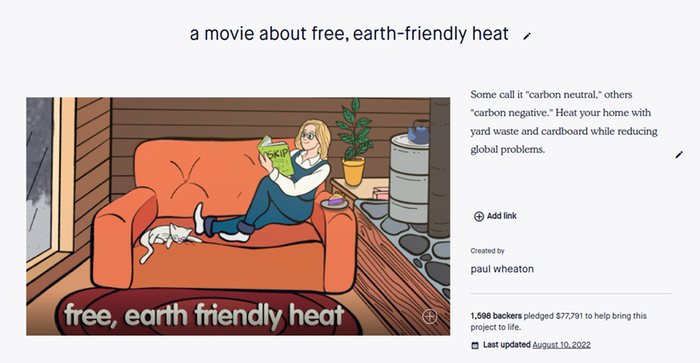Click the calendar icon beside Last updated
The image size is (700, 363).
tap(475, 345)
